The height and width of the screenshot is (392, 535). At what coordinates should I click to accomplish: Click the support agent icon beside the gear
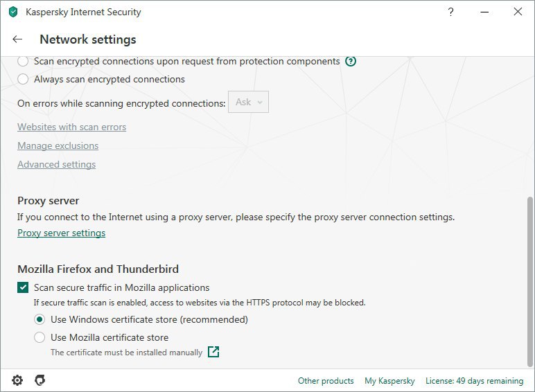(x=40, y=380)
